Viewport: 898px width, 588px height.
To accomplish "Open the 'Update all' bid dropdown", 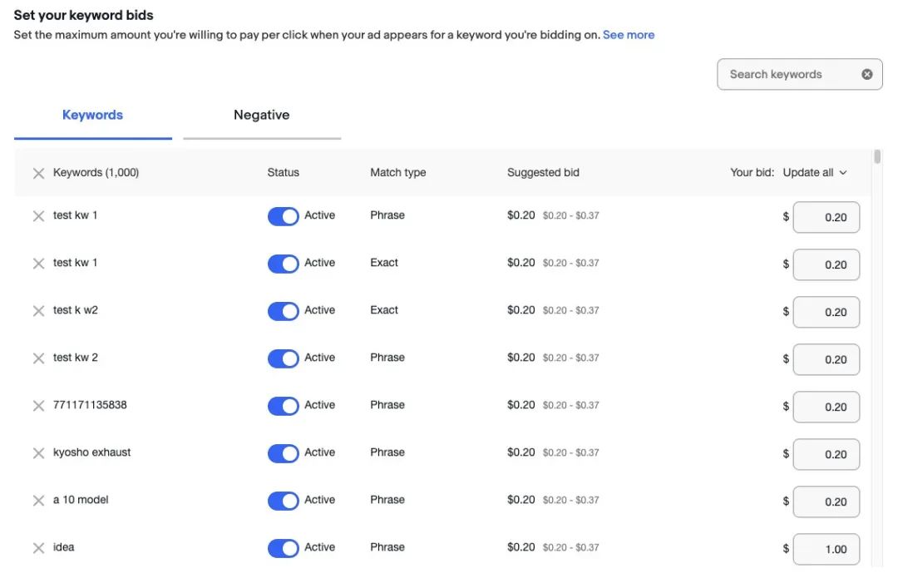I will point(815,173).
